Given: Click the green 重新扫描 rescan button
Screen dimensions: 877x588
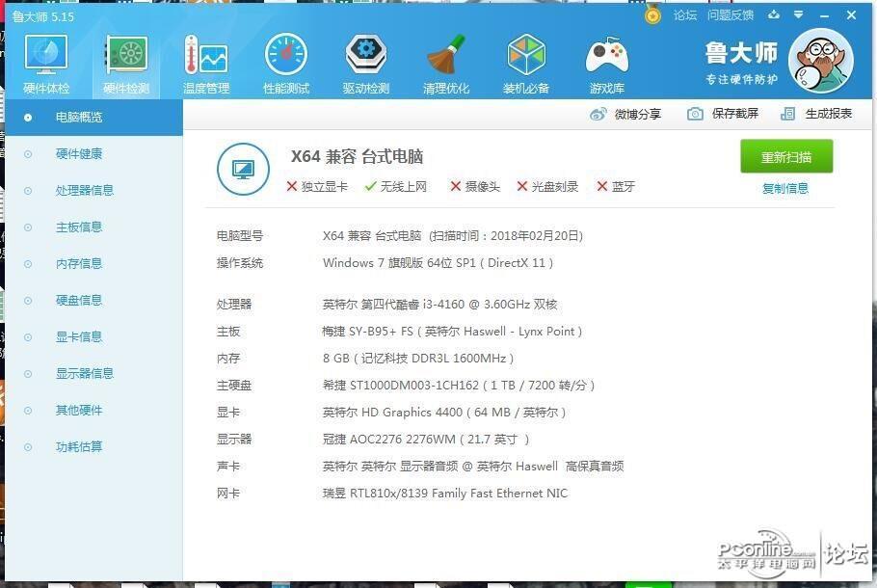Looking at the screenshot, I should tap(786, 157).
